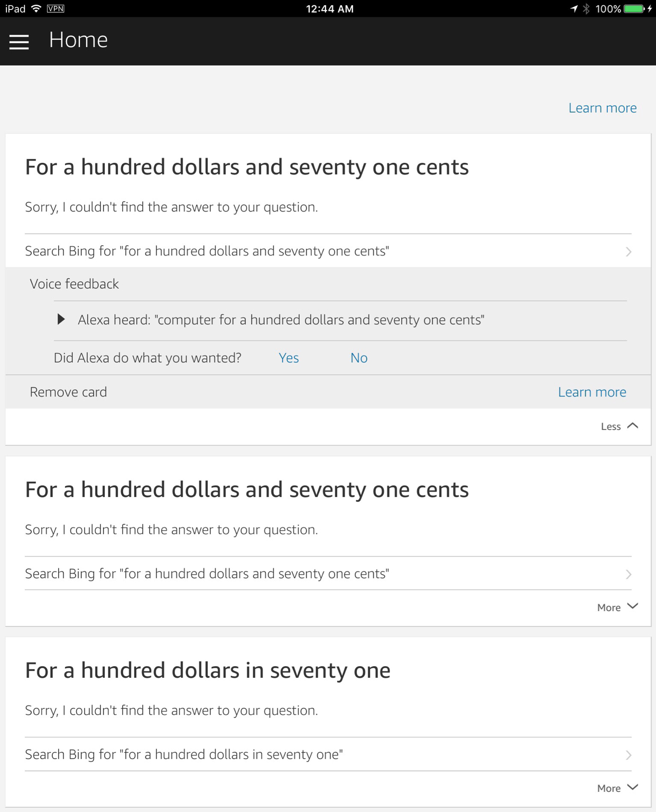Tap the VPN indicator in status bar

[x=56, y=8]
